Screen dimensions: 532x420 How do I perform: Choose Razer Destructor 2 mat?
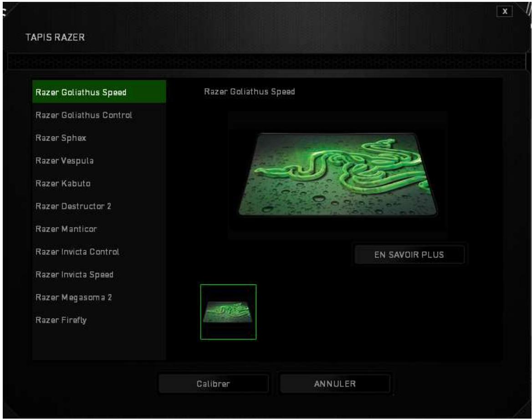(99, 206)
